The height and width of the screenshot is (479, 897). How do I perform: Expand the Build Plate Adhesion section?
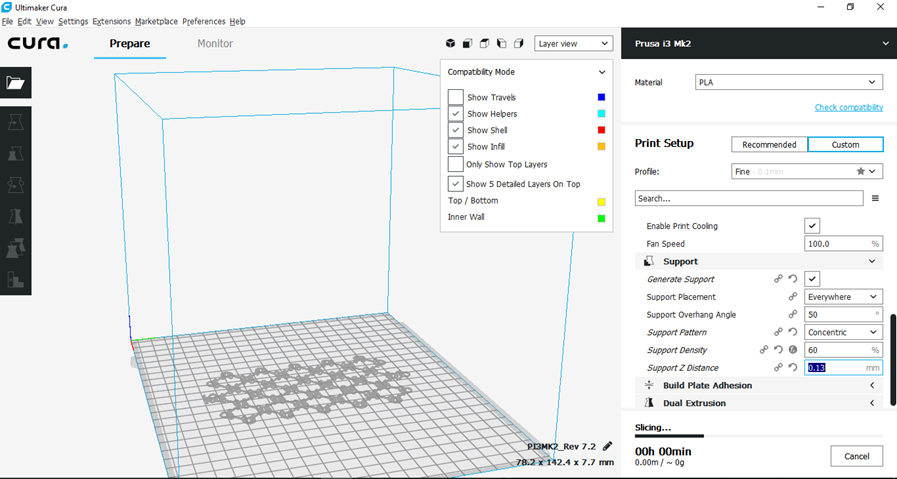pos(759,386)
